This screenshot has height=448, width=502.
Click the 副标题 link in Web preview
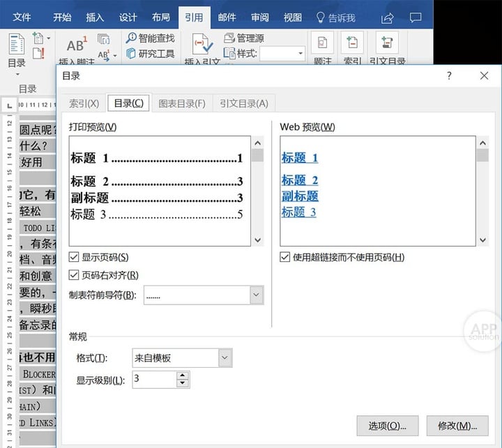(300, 196)
